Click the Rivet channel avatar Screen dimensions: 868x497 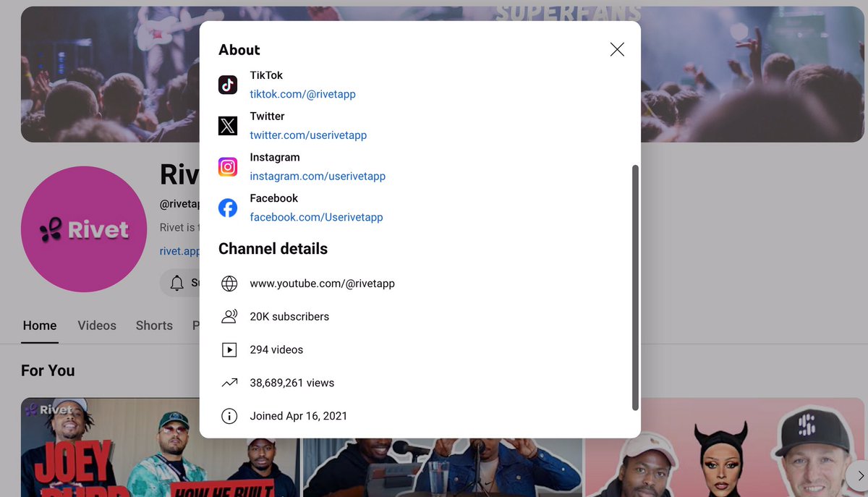[84, 229]
